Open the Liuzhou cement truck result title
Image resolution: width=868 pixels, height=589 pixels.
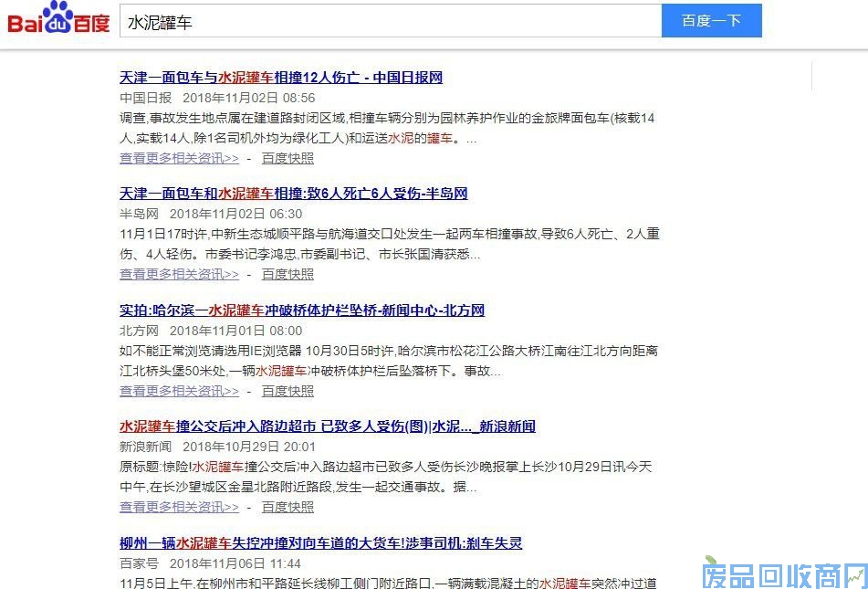(x=320, y=543)
